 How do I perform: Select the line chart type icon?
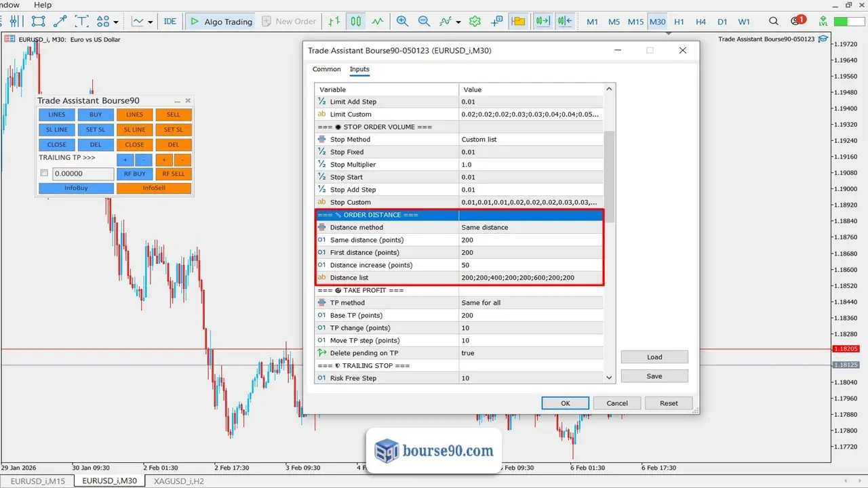(378, 21)
